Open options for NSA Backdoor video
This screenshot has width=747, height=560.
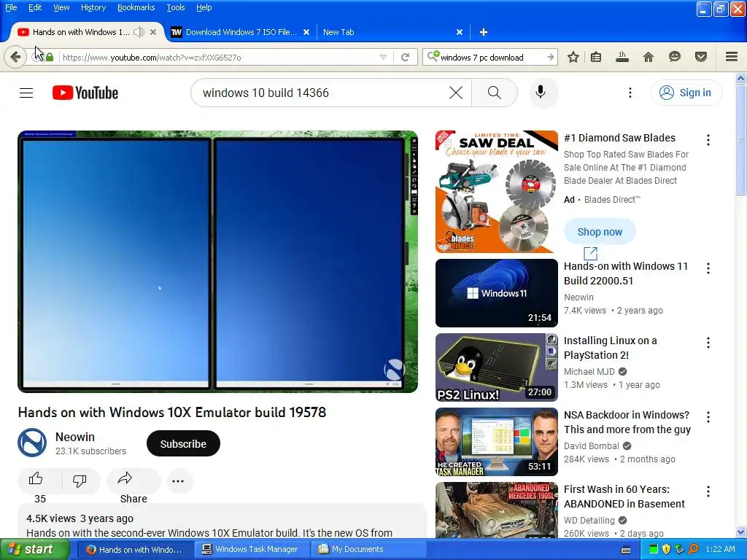coord(708,417)
